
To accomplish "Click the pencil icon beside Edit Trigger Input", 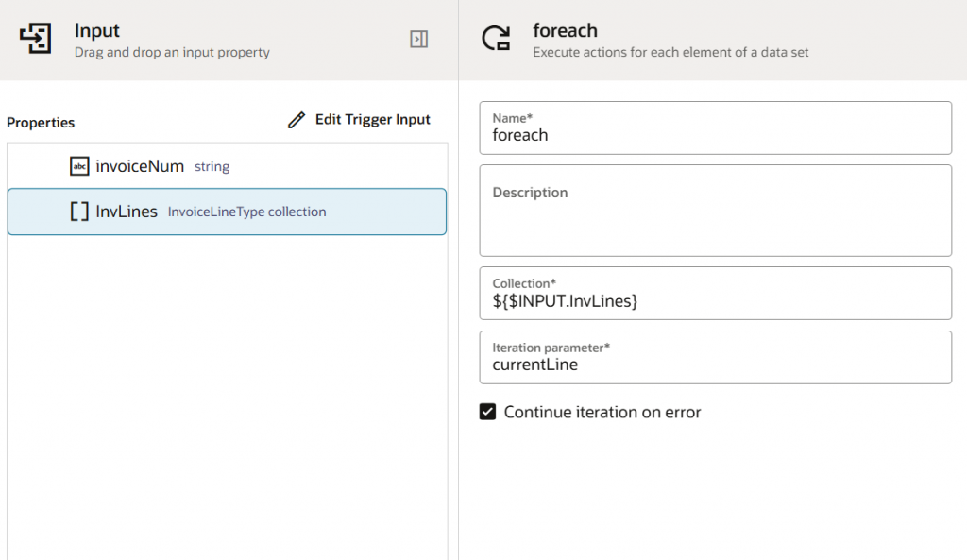I will tap(297, 120).
